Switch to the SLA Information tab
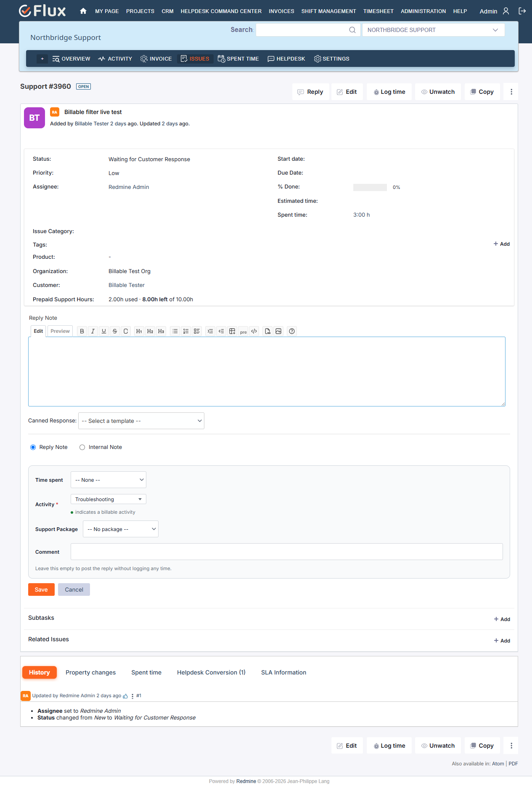 [x=283, y=672]
